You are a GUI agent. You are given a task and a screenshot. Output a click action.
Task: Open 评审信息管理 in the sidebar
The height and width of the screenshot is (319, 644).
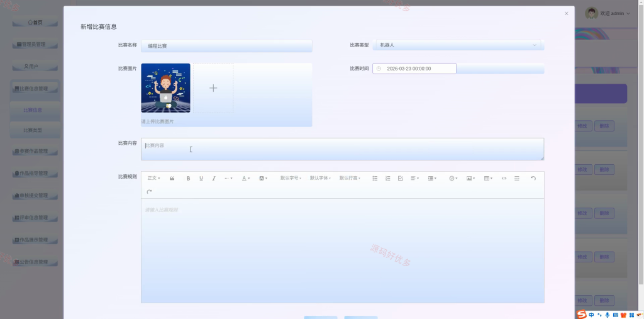click(x=35, y=218)
